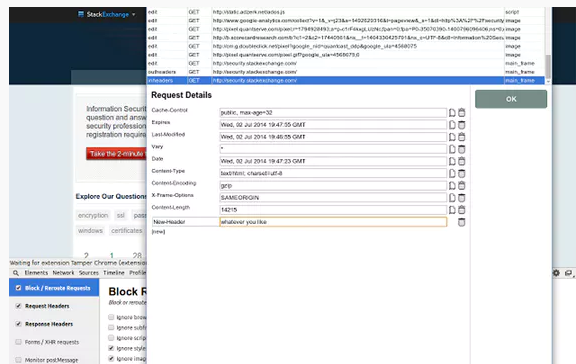Image resolution: width=576 pixels, height=364 pixels.
Task: Switch to the Timeline tab
Action: click(114, 273)
